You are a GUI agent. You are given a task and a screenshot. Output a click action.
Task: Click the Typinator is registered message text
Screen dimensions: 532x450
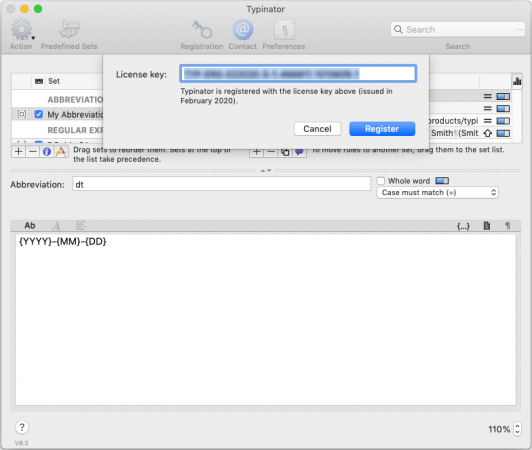click(x=286, y=96)
